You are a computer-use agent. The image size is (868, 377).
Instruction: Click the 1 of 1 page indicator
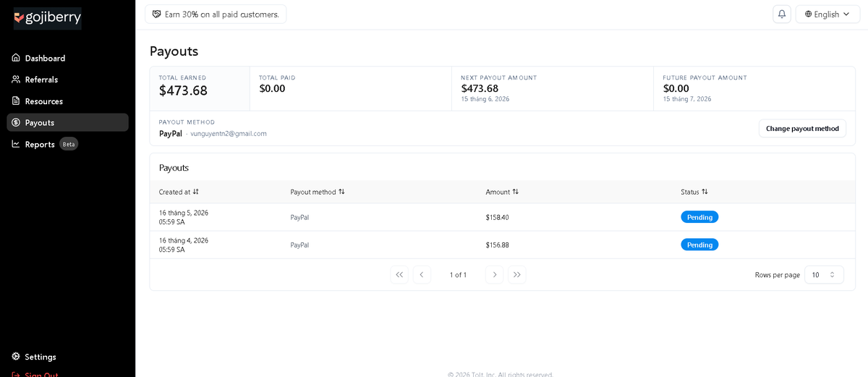click(458, 275)
